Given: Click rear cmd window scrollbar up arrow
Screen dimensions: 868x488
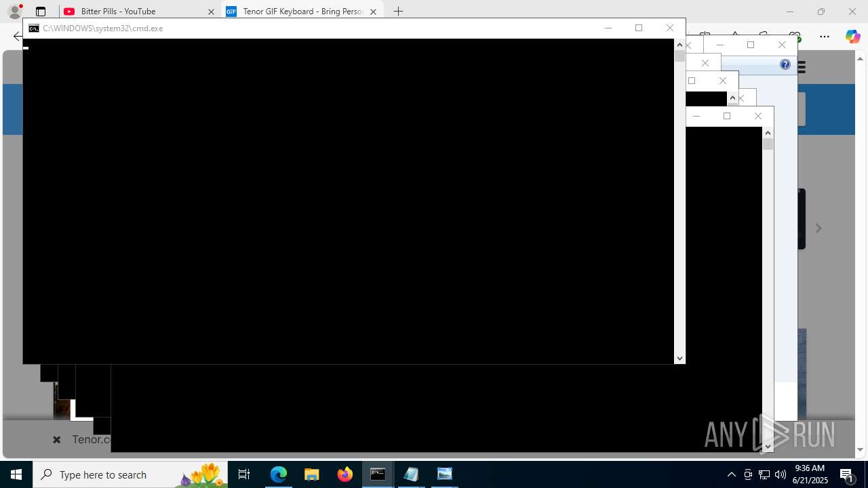Looking at the screenshot, I should pos(768,133).
